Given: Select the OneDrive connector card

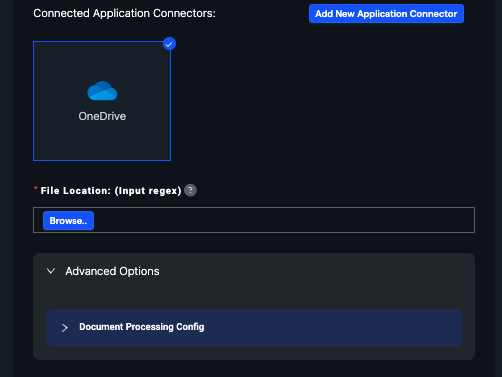Looking at the screenshot, I should coord(102,101).
